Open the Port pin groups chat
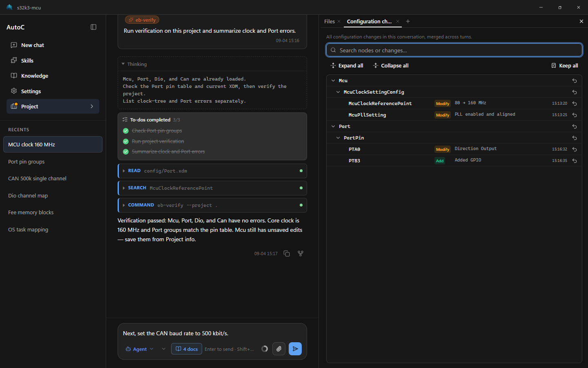The height and width of the screenshot is (368, 588). (x=53, y=162)
